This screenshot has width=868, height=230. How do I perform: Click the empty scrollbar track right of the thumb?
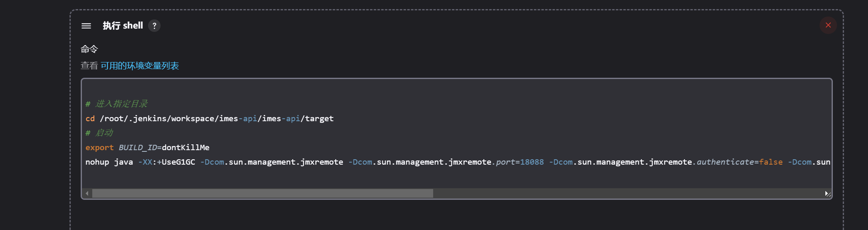tap(627, 193)
